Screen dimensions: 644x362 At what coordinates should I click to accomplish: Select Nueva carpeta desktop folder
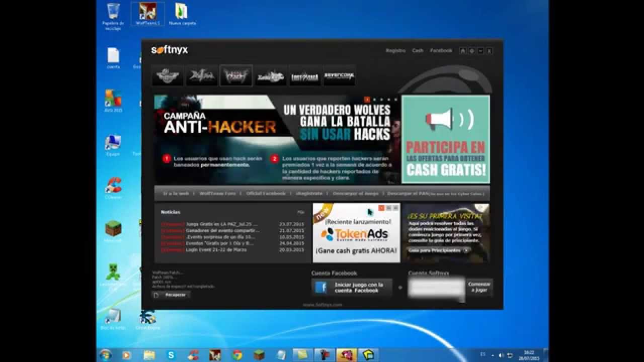click(x=182, y=14)
